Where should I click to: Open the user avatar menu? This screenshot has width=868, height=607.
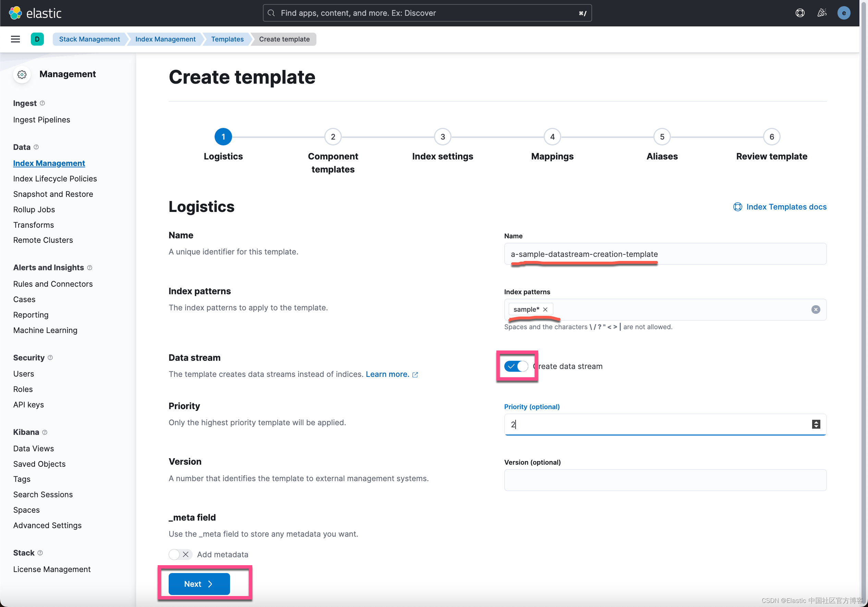(x=843, y=13)
